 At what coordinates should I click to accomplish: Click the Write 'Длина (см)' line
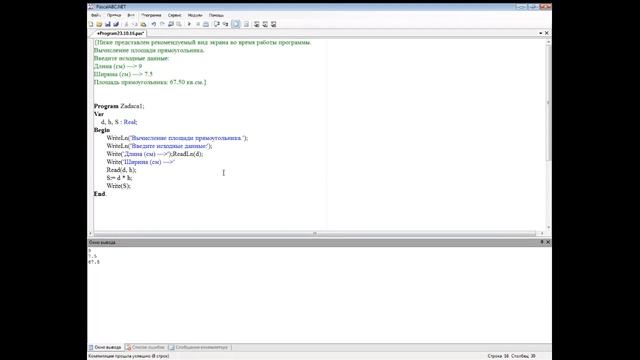click(x=155, y=154)
